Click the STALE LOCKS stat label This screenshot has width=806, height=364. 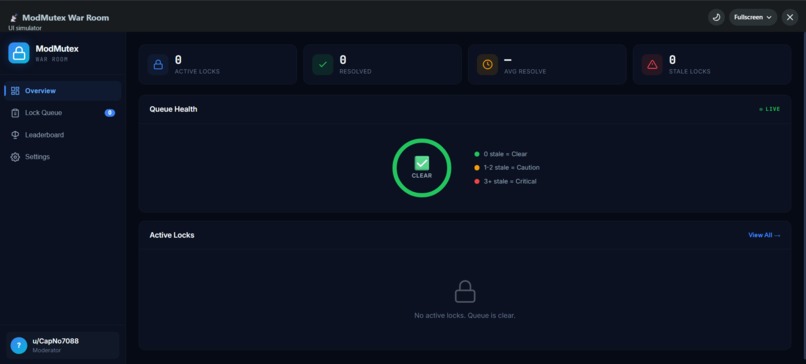click(x=689, y=71)
